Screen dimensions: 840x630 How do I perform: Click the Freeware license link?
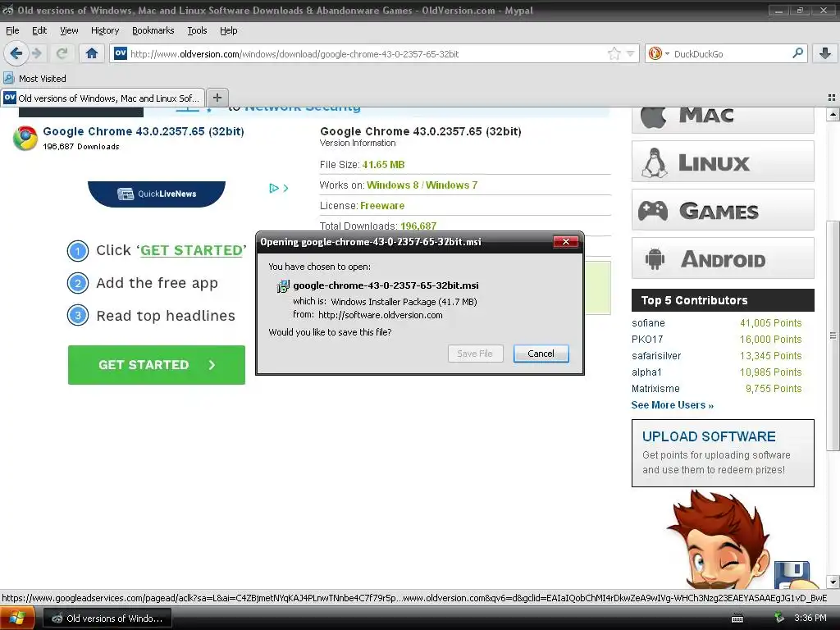(382, 206)
